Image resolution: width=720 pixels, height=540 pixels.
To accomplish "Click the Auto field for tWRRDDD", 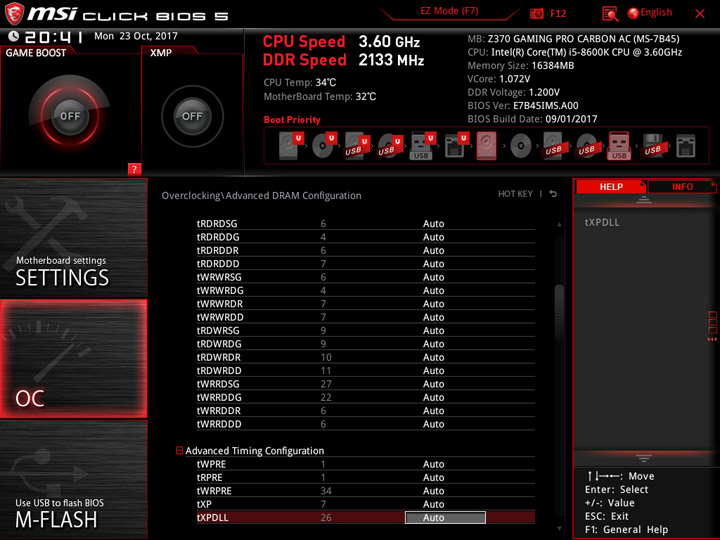I will [433, 424].
